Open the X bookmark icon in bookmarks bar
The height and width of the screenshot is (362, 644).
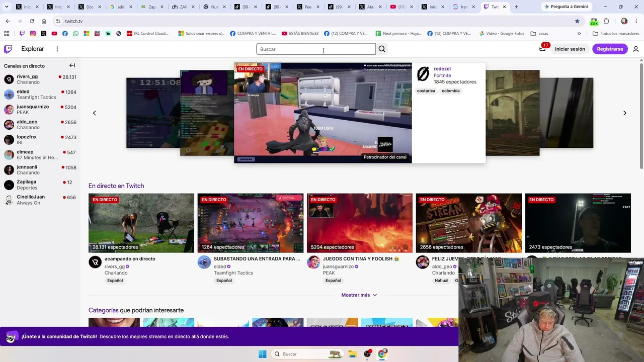tap(44, 34)
